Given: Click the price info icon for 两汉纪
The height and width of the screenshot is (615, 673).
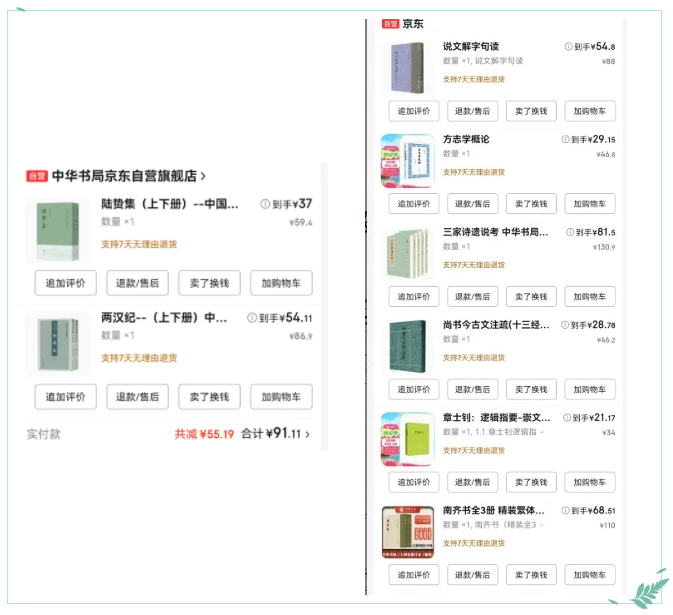Looking at the screenshot, I should [x=252, y=318].
